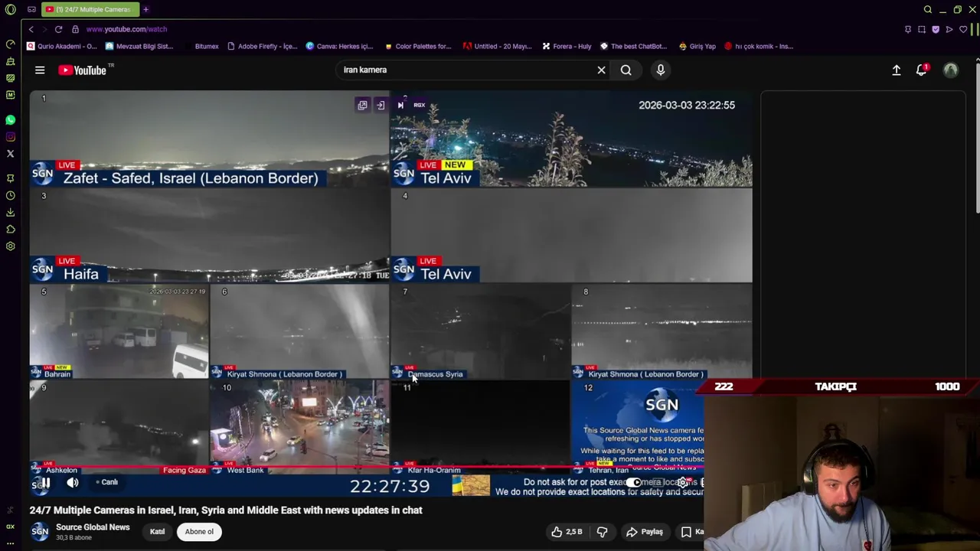The image size is (980, 551).
Task: Click Zafet - Safed camera label
Action: coord(191,178)
